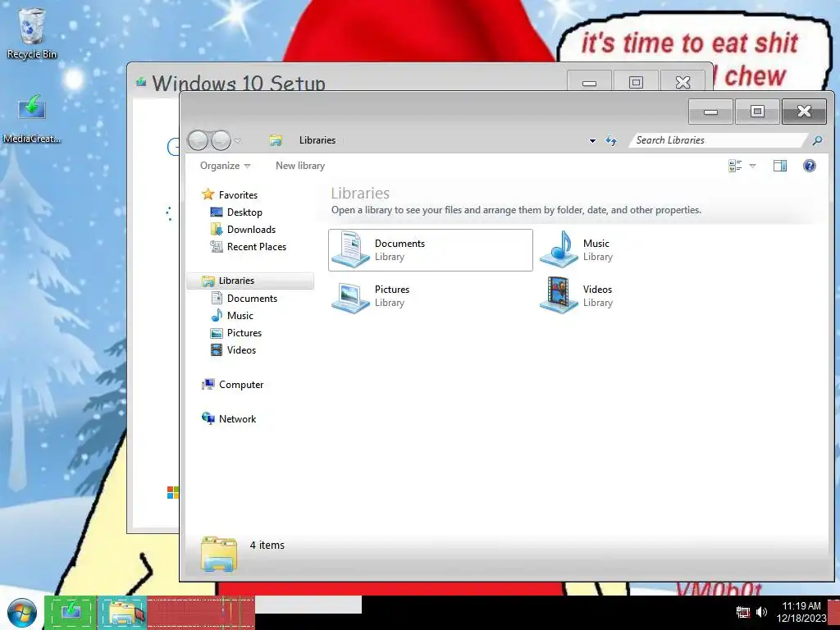
Task: Select the Pictures library icon
Action: coord(350,296)
